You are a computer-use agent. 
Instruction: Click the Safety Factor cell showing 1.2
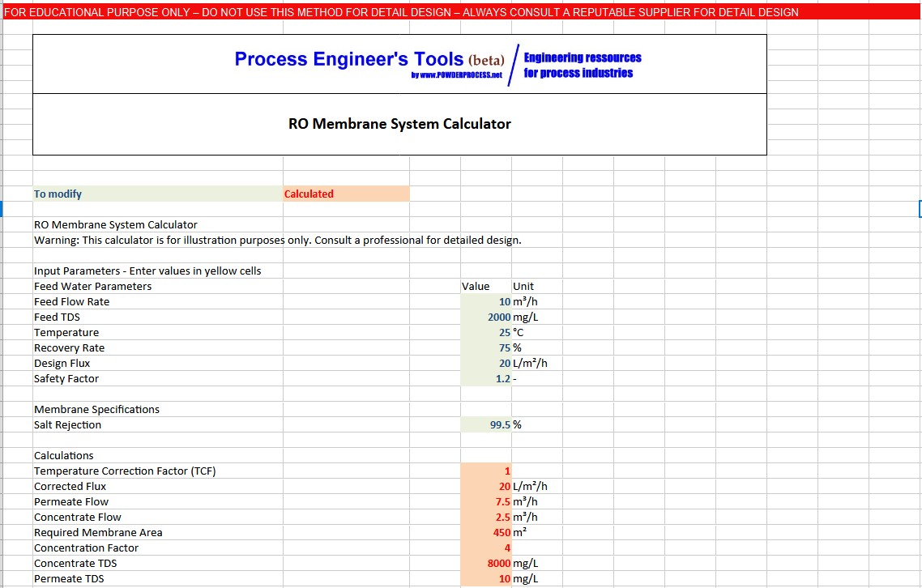486,378
